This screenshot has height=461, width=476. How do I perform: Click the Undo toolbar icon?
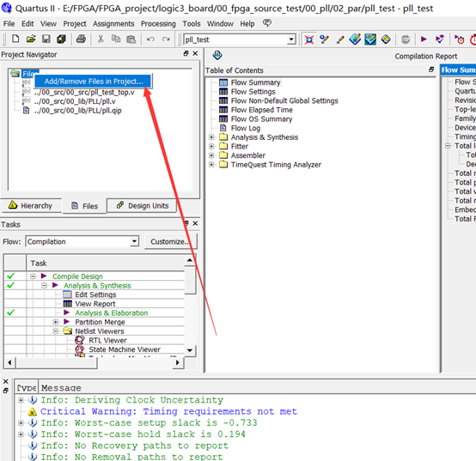coord(150,39)
